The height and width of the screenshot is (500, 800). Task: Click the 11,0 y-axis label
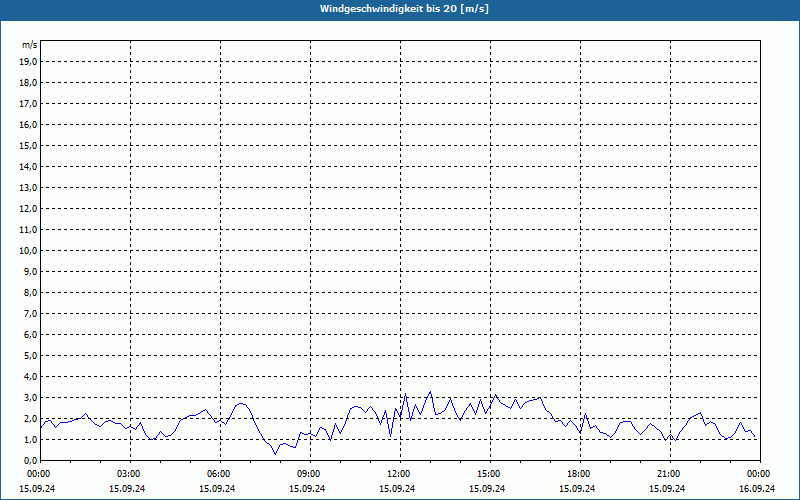[x=28, y=230]
